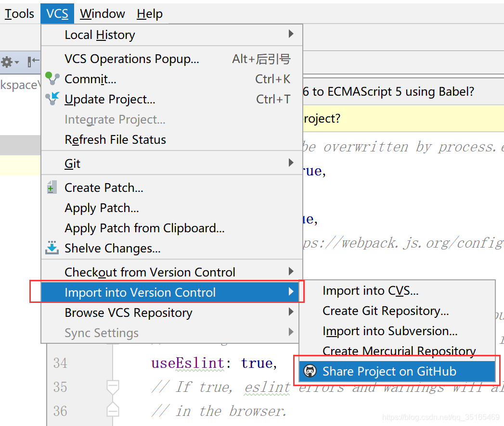The image size is (504, 426).
Task: Click the GitHub octocat icon
Action: pyautogui.click(x=310, y=371)
